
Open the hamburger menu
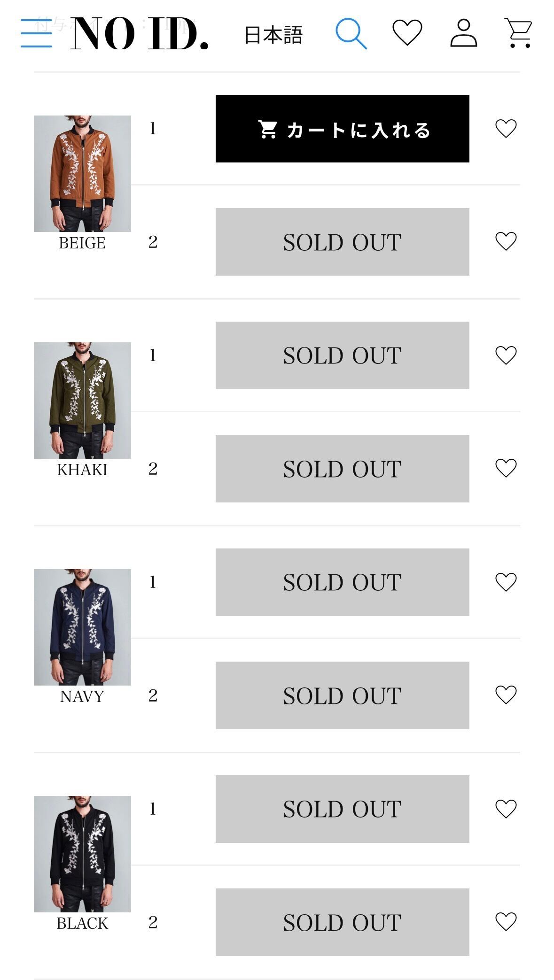pyautogui.click(x=36, y=33)
